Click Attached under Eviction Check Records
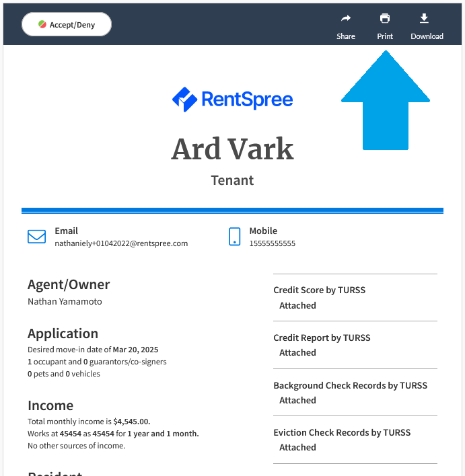465x476 pixels. (x=298, y=447)
